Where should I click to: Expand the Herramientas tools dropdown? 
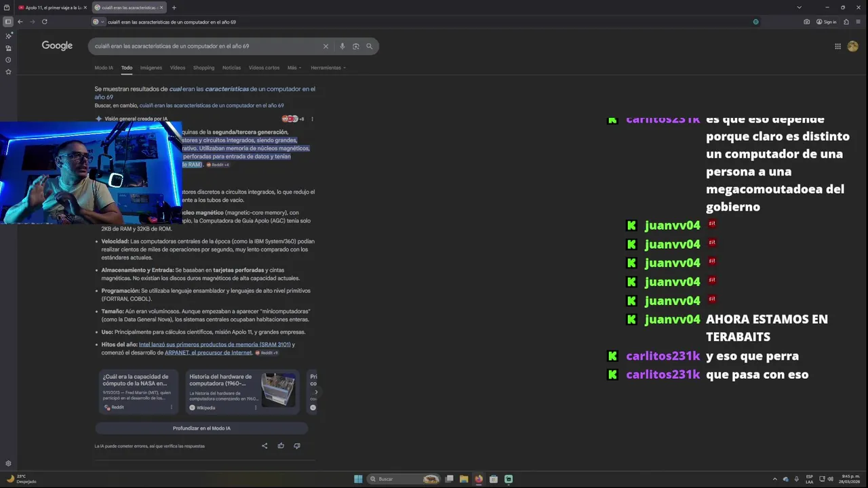click(x=328, y=68)
